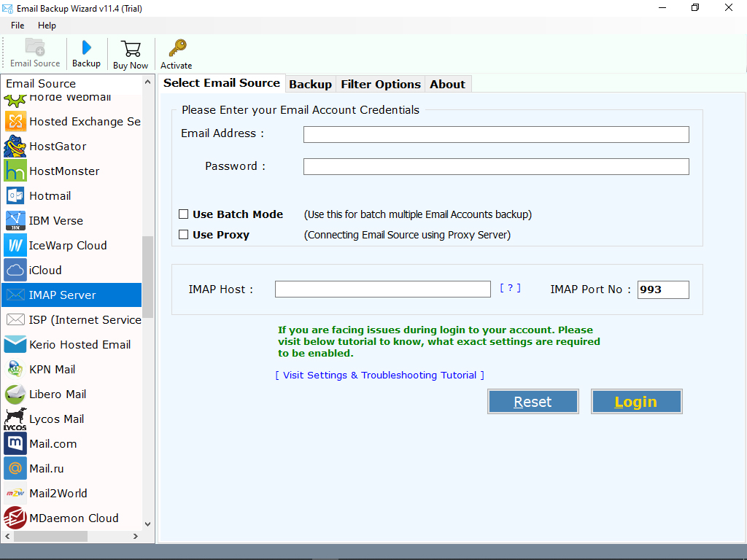This screenshot has height=560, width=747.
Task: Select the "IceWarp Cloud" list entry text
Action: tap(68, 245)
